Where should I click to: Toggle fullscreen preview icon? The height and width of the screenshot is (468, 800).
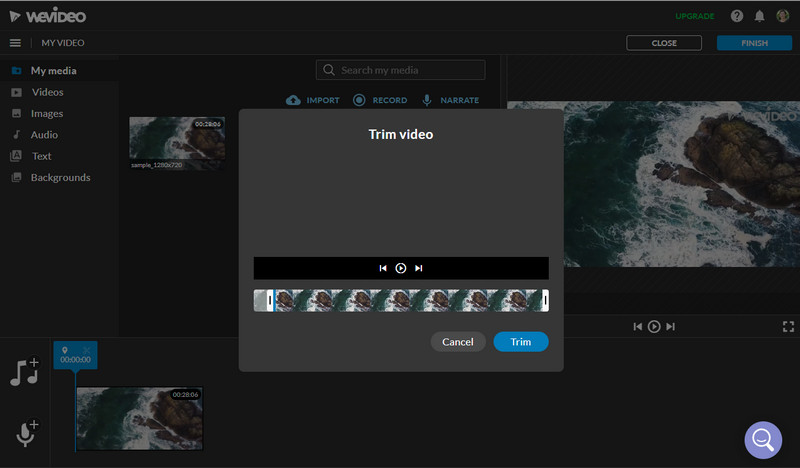(x=788, y=326)
